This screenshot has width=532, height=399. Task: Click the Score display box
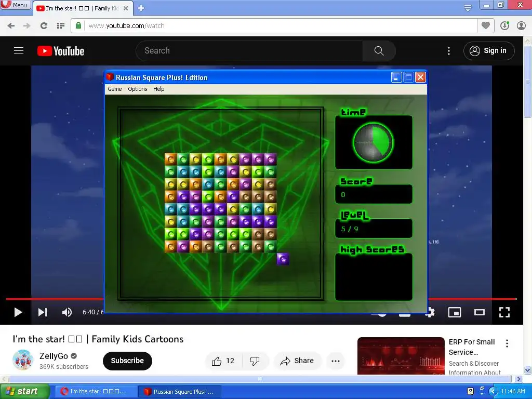[x=374, y=194]
